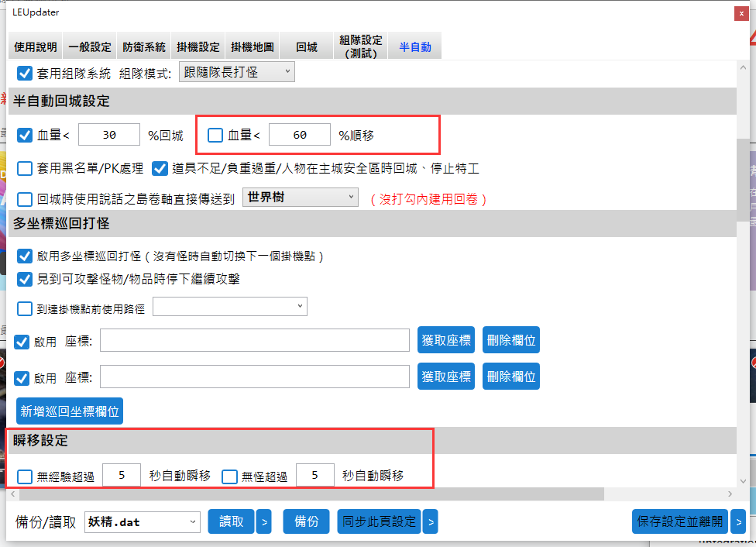Edit the 無經驗超過 seconds field

[122, 475]
